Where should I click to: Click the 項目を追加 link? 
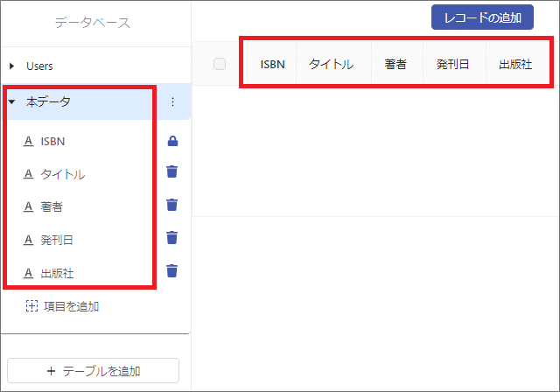click(72, 306)
